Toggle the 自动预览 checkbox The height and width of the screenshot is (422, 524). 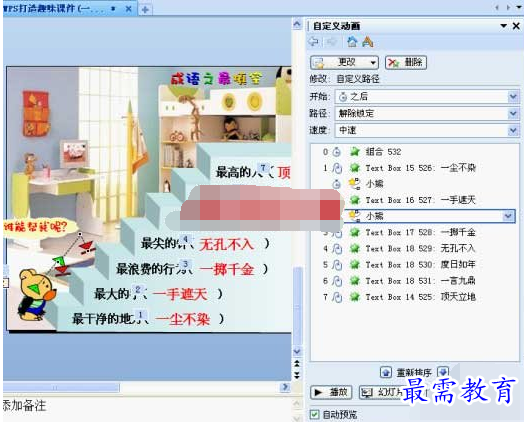(314, 415)
